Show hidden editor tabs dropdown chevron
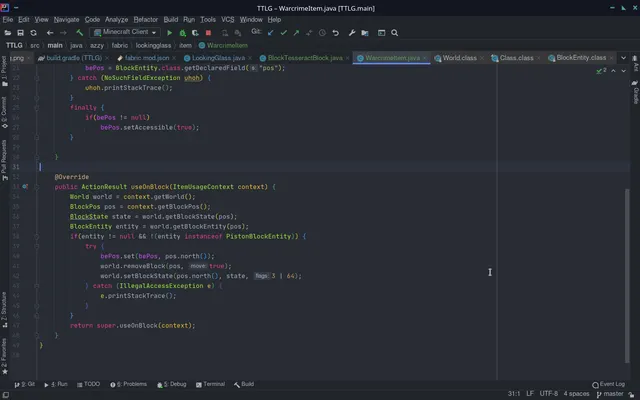This screenshot has height=400, width=640. pyautogui.click(x=623, y=58)
